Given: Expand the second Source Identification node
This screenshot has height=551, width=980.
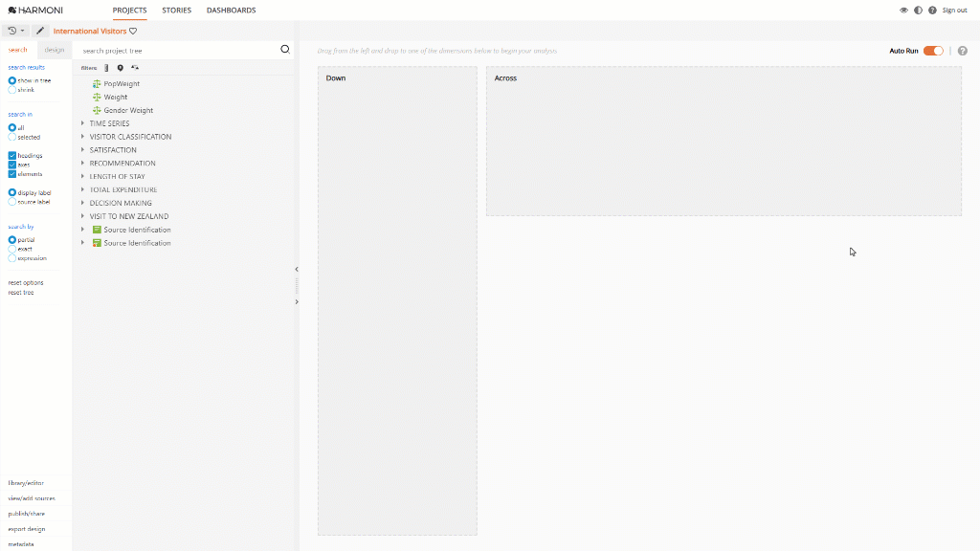Looking at the screenshot, I should (x=82, y=242).
